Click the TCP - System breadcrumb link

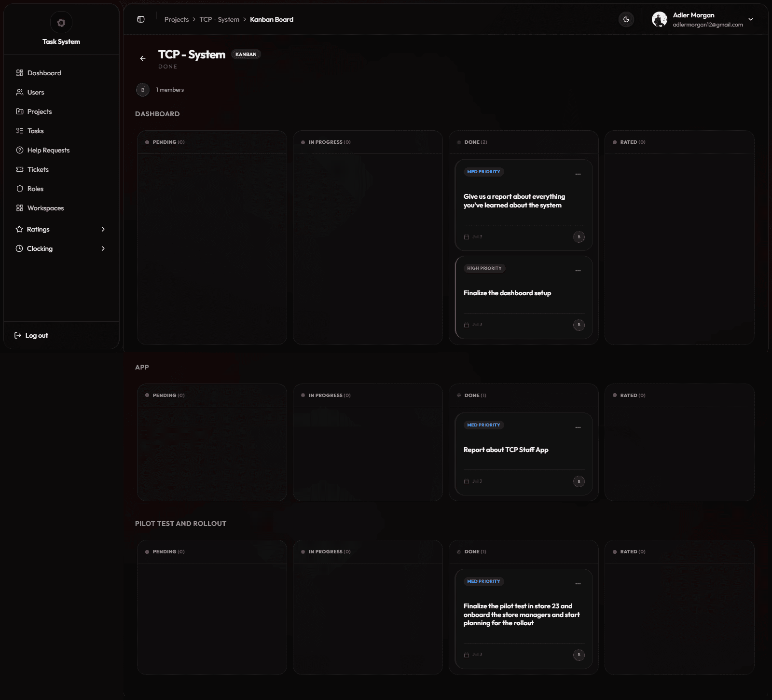click(x=220, y=19)
